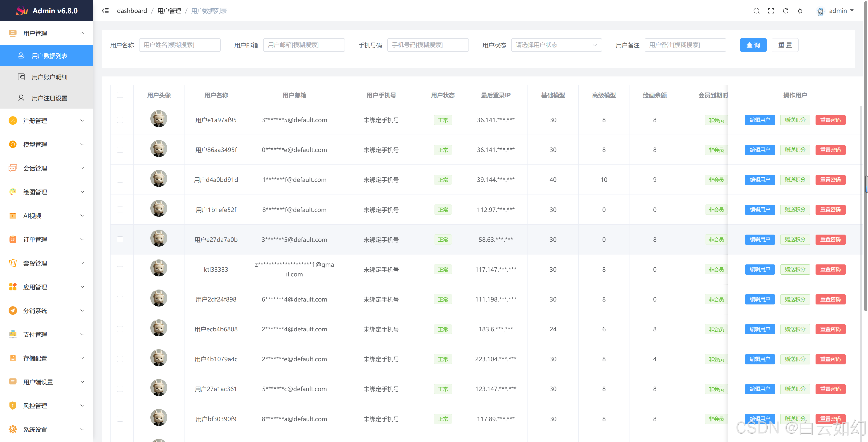Image resolution: width=868 pixels, height=442 pixels.
Task: Click the refresh page icon
Action: pyautogui.click(x=785, y=11)
